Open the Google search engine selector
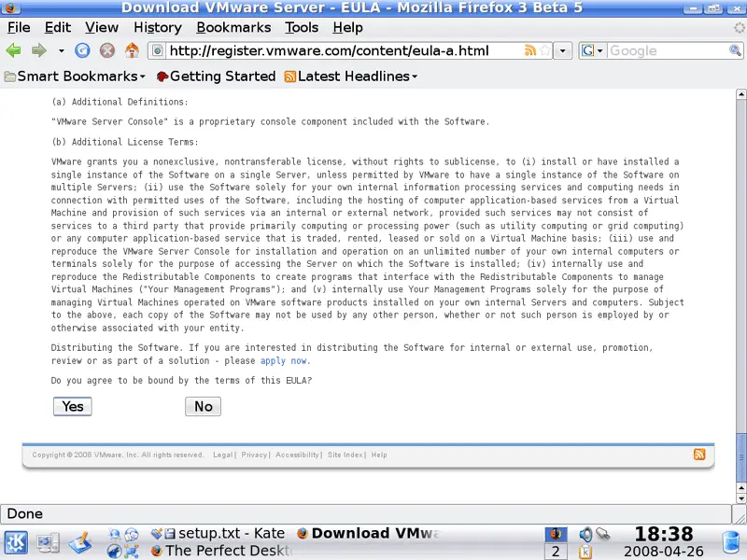 pyautogui.click(x=593, y=50)
